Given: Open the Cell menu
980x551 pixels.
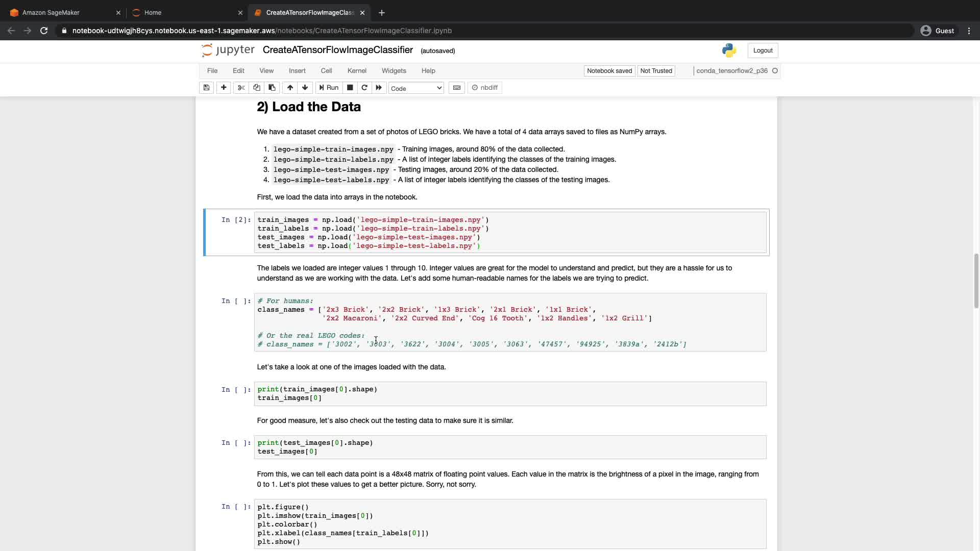Looking at the screenshot, I should pos(326,71).
